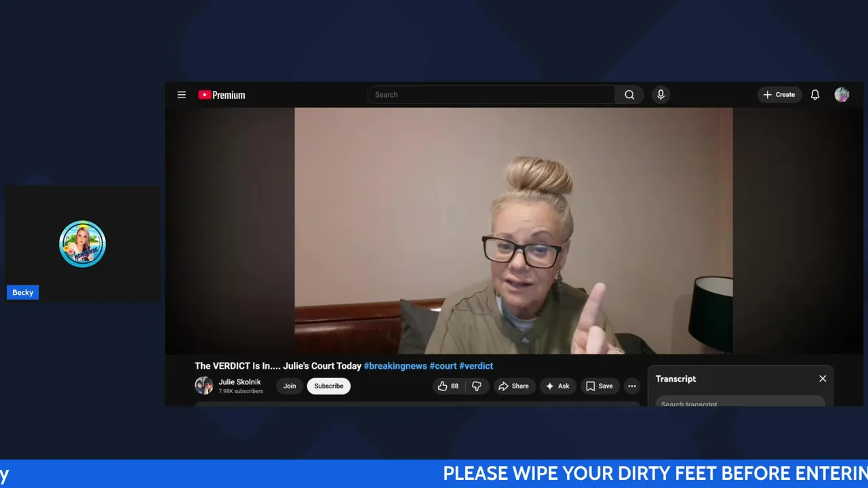Image resolution: width=868 pixels, height=488 pixels.
Task: Open Julie Skolnik channel avatar
Action: [203, 386]
